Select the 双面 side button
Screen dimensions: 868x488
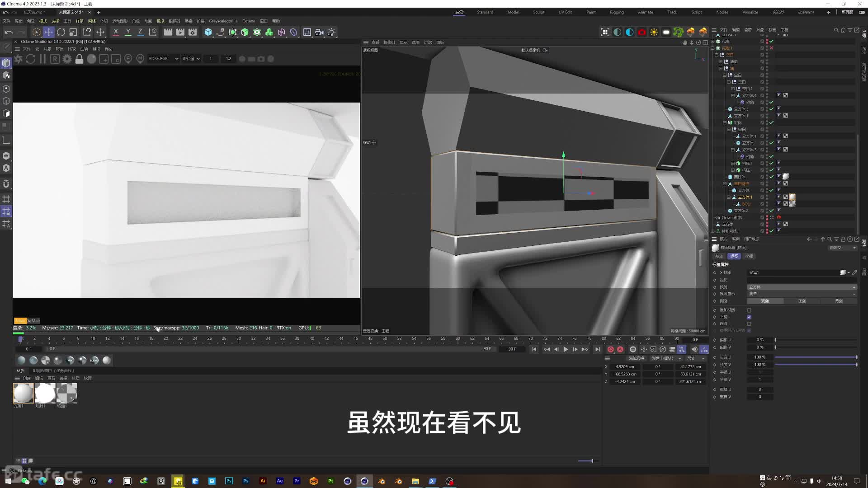pyautogui.click(x=765, y=301)
